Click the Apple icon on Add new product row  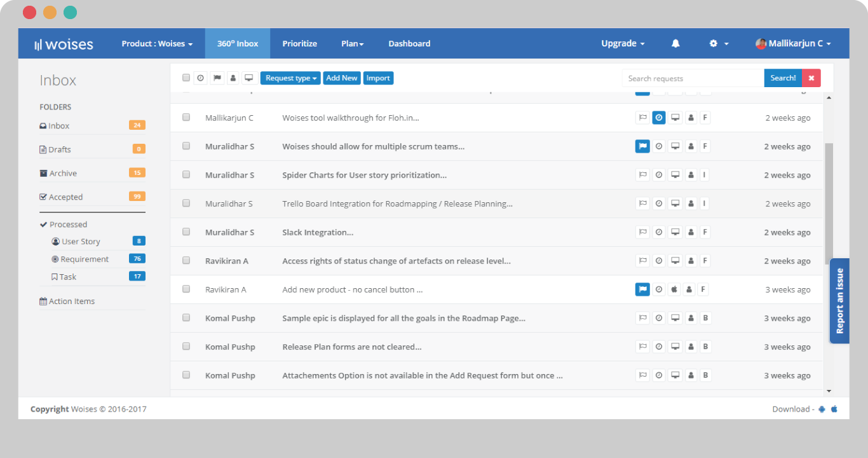[674, 289]
